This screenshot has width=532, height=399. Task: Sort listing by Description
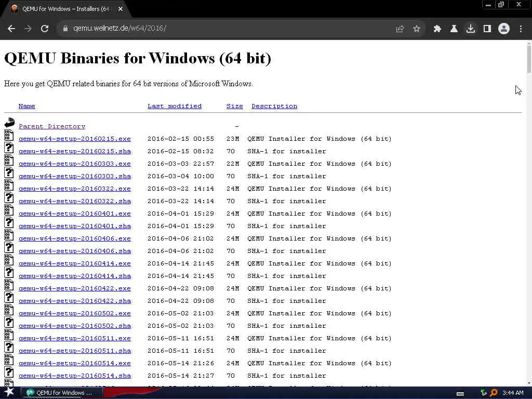pos(274,106)
